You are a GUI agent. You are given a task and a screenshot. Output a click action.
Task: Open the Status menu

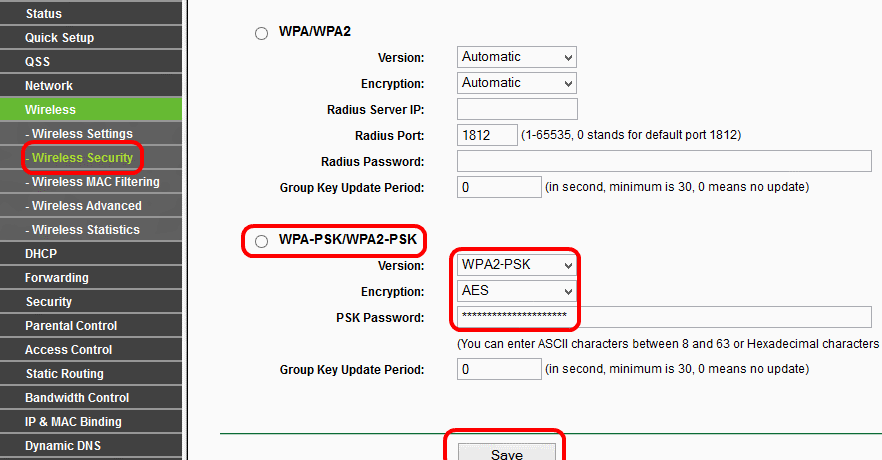44,14
